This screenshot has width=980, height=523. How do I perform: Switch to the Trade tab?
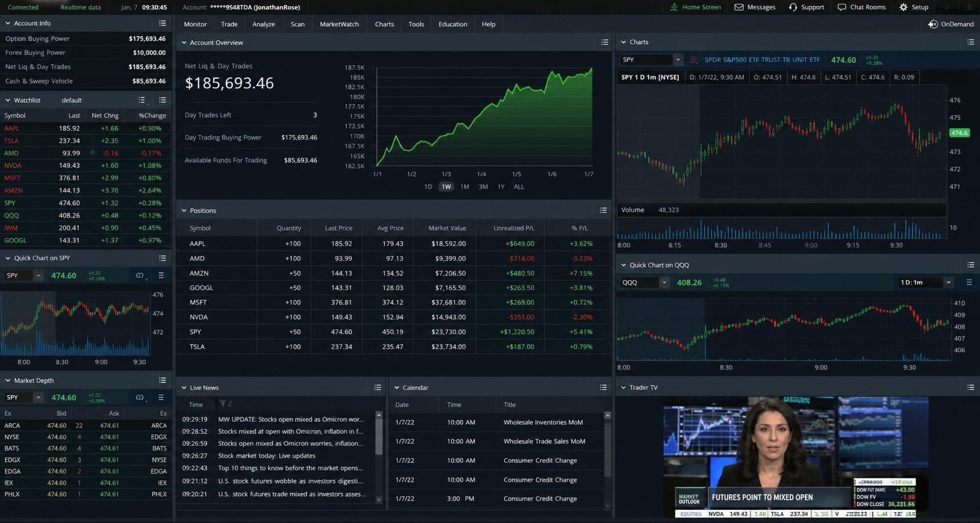(x=229, y=24)
